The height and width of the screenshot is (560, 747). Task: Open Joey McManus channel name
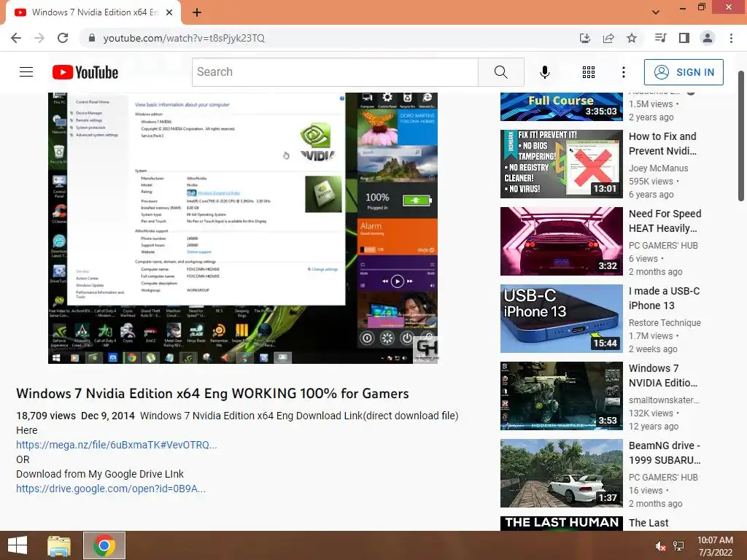tap(659, 168)
